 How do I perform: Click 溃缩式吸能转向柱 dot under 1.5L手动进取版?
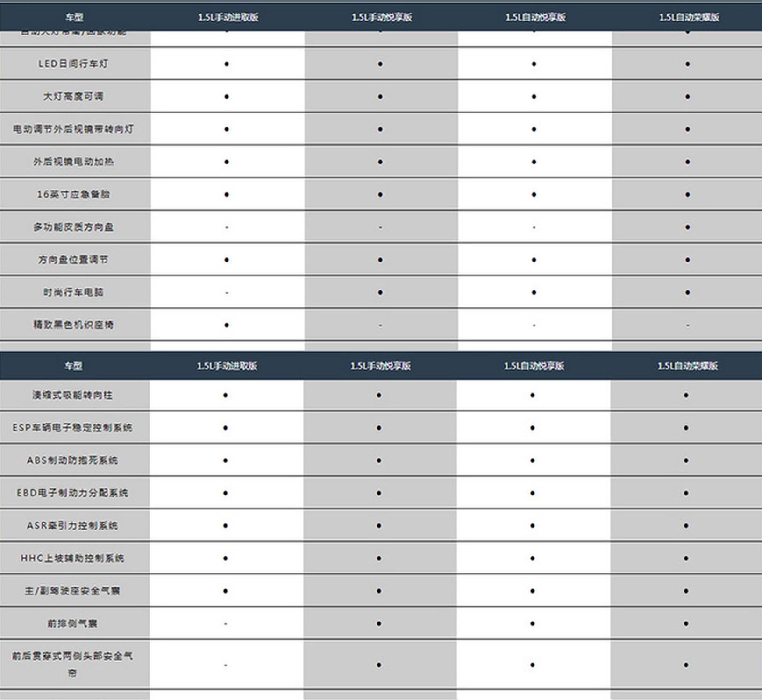tap(225, 396)
